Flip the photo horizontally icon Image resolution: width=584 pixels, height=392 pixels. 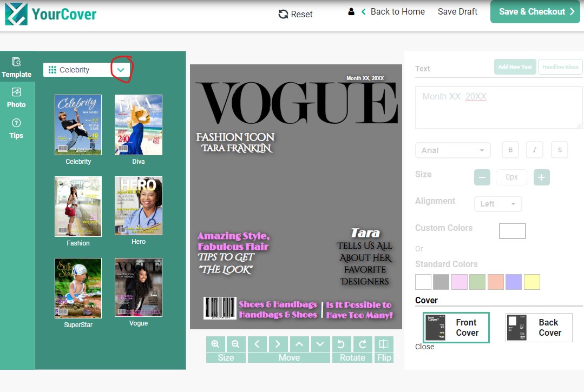384,344
